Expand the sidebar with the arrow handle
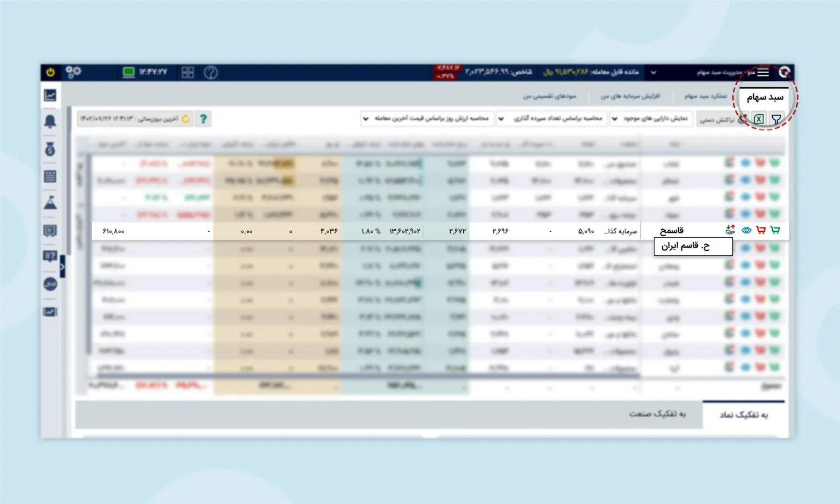The height and width of the screenshot is (504, 840). coord(62,267)
